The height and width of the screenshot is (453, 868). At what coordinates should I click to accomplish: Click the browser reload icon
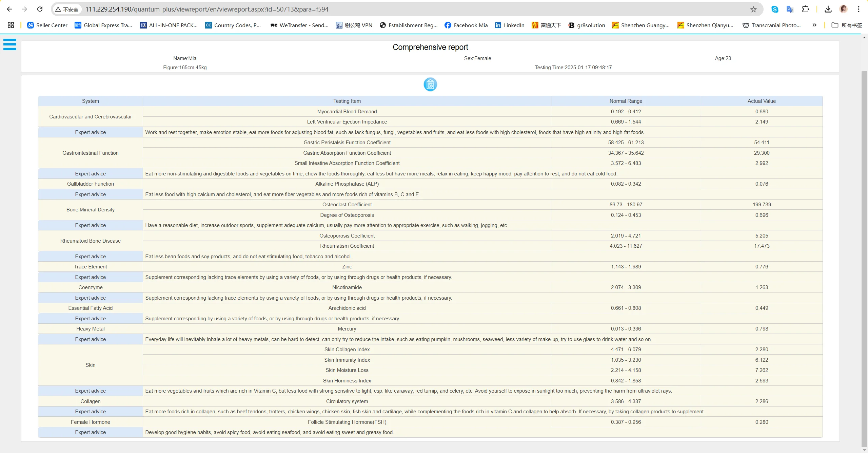click(40, 9)
